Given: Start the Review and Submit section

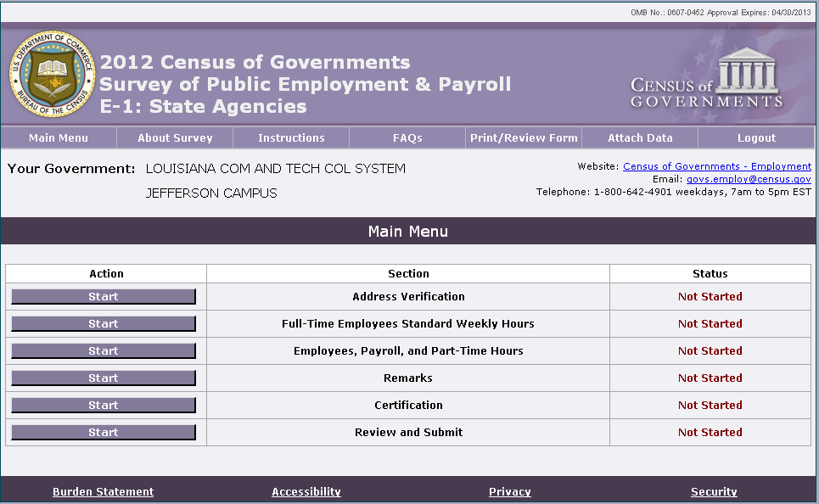Looking at the screenshot, I should [x=104, y=433].
